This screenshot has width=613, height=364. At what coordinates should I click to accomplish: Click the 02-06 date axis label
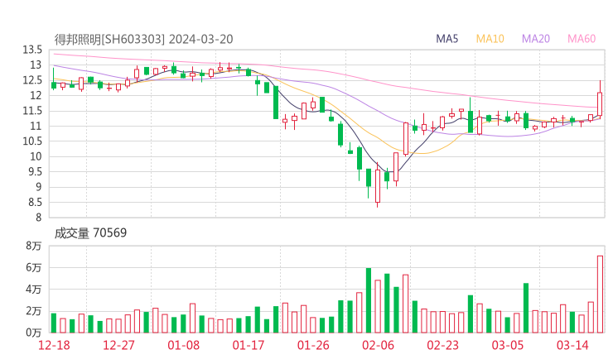pyautogui.click(x=378, y=345)
